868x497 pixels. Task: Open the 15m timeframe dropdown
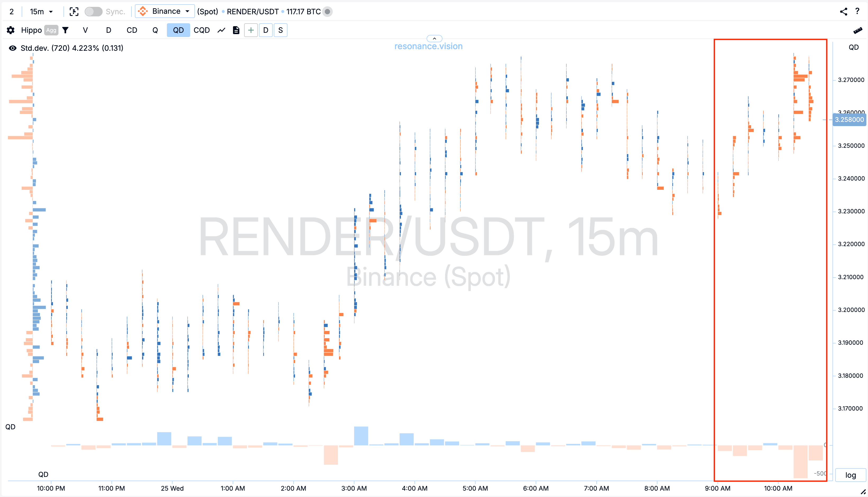(41, 12)
